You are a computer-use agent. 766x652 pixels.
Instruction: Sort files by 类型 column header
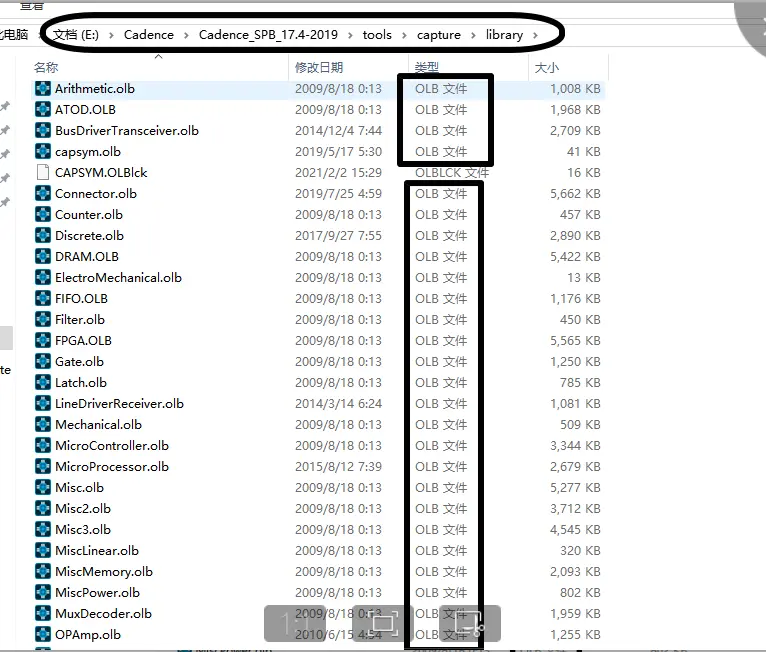point(426,67)
